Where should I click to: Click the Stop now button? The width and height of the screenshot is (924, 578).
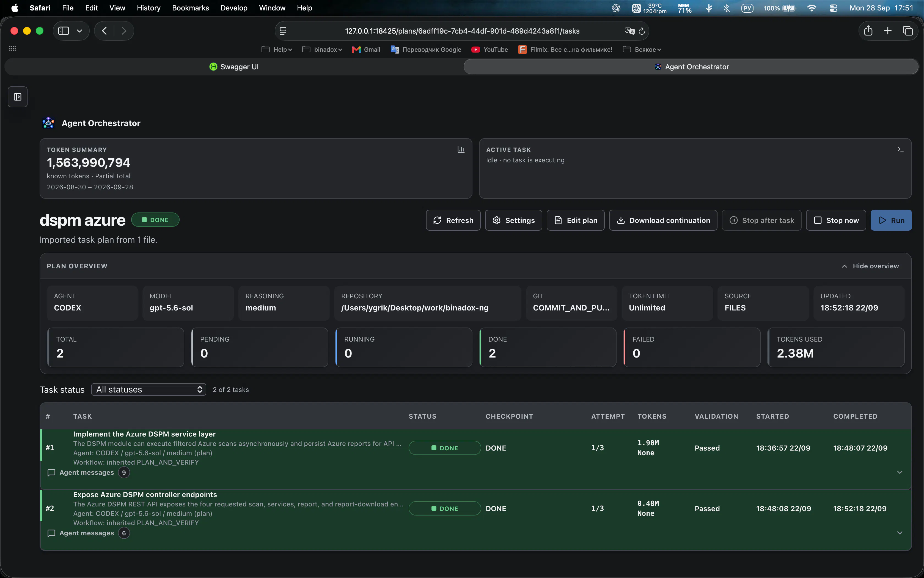836,220
